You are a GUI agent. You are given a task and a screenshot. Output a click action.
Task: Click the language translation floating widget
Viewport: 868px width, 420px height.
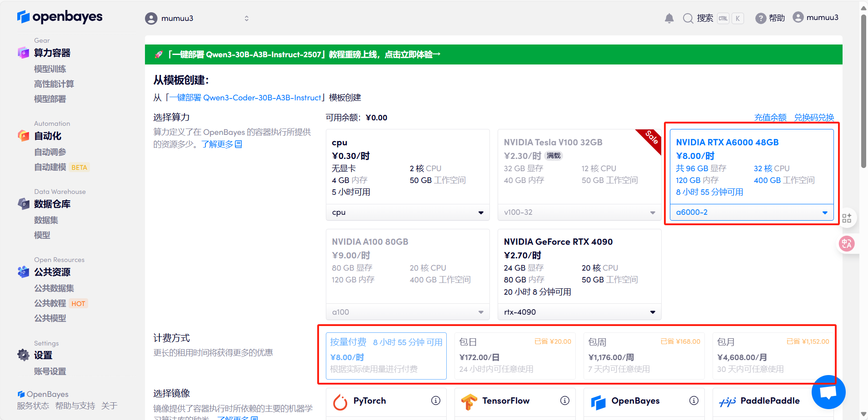tap(847, 243)
